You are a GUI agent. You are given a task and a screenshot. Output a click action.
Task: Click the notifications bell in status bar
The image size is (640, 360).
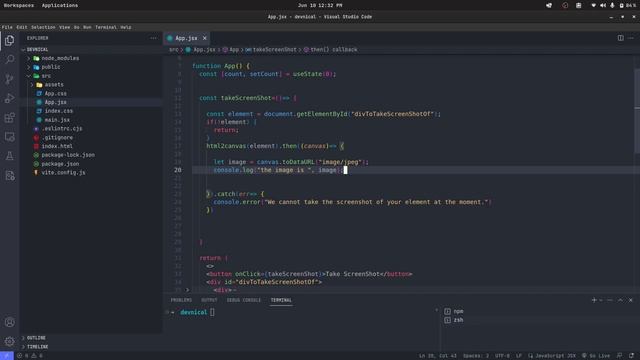631,356
